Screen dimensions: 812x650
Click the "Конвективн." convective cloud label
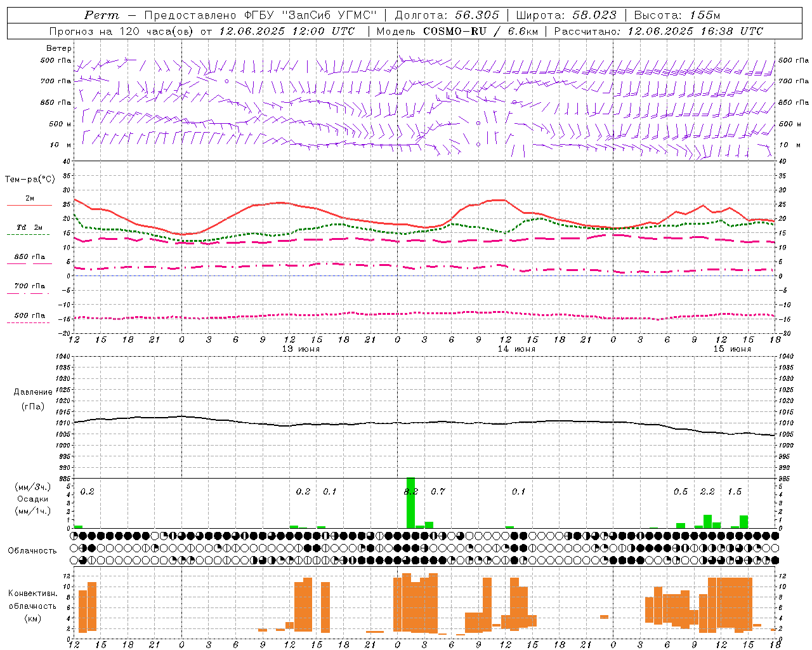(33, 594)
